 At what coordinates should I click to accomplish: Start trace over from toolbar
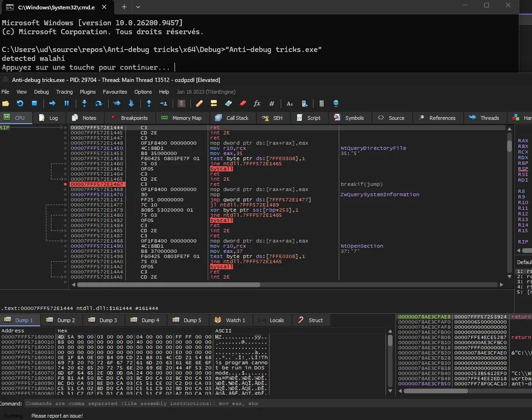(131, 103)
